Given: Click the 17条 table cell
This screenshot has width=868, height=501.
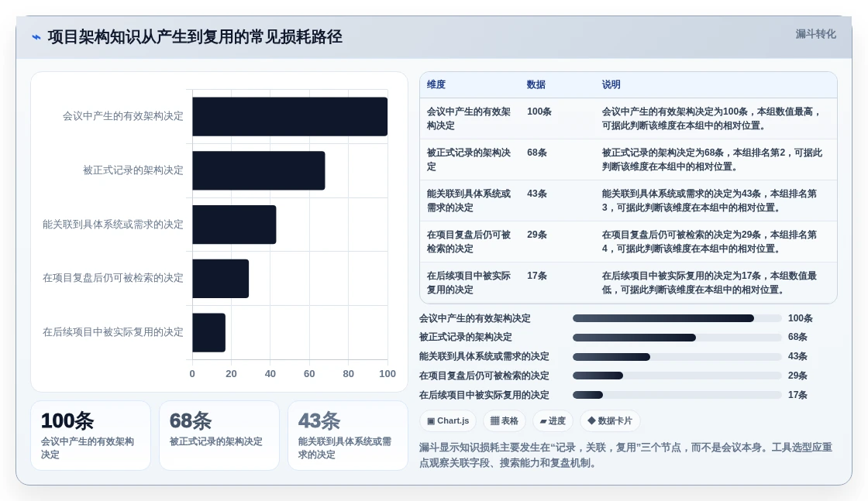Looking at the screenshot, I should 537,276.
